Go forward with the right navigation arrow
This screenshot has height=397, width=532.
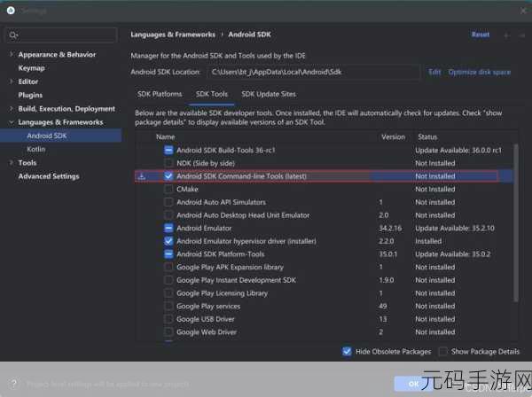(522, 35)
